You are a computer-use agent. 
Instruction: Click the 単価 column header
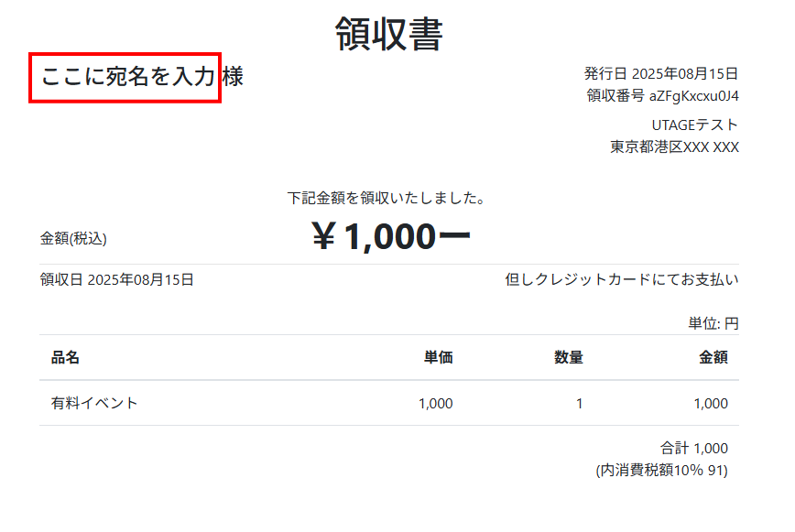pyautogui.click(x=438, y=358)
